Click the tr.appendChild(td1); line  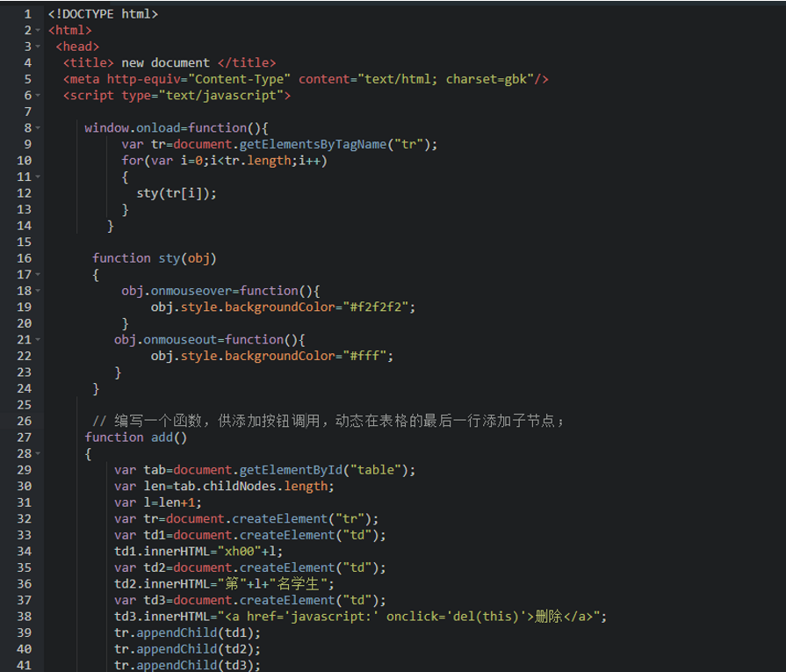coord(187,632)
